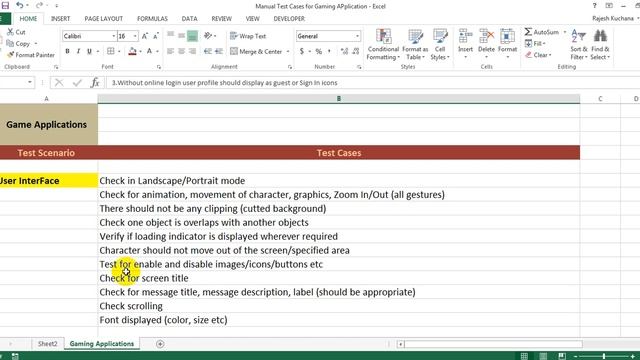Decrease decimal places
The image size is (640, 360).
pyautogui.click(x=356, y=51)
